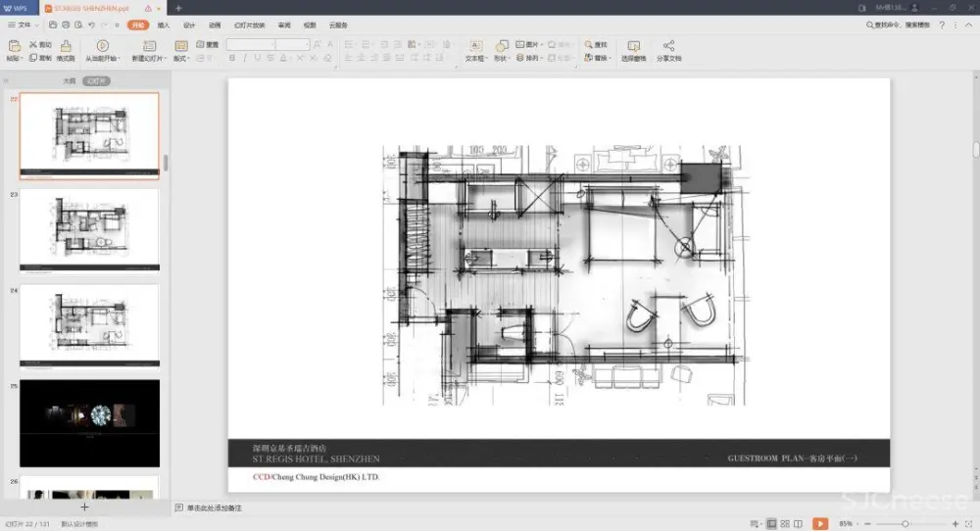Click the Paste icon in the ribbon
The width and height of the screenshot is (980, 531).
(x=13, y=46)
